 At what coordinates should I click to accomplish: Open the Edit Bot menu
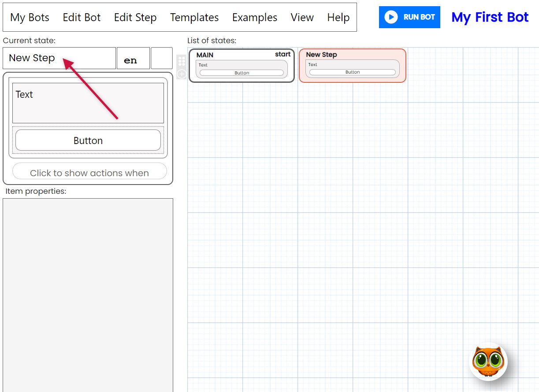click(x=82, y=18)
